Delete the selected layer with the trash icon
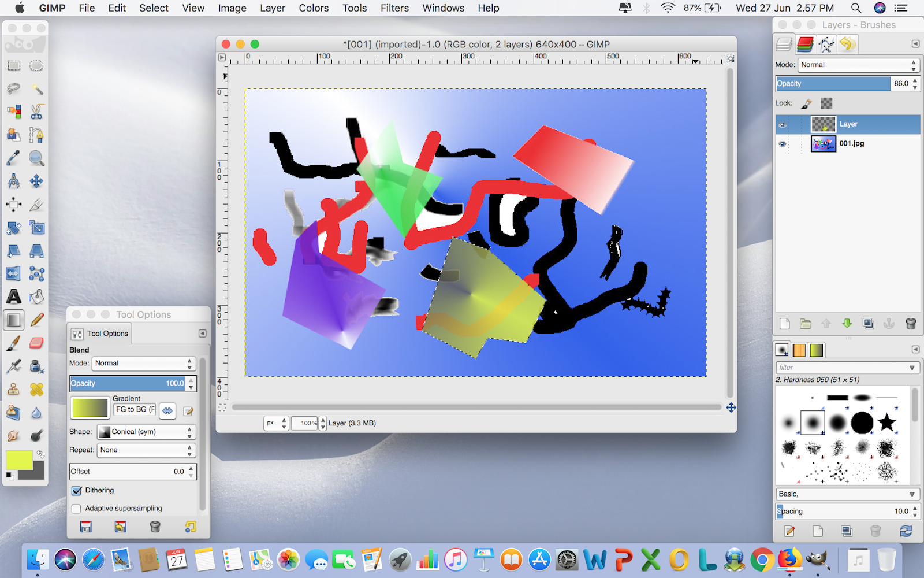The width and height of the screenshot is (924, 578). 911,324
